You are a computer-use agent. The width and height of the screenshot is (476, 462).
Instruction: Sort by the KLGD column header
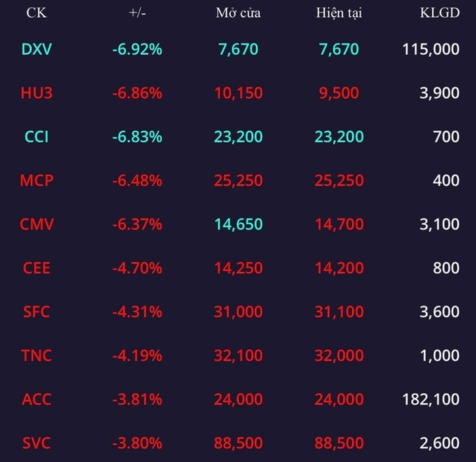(x=440, y=14)
